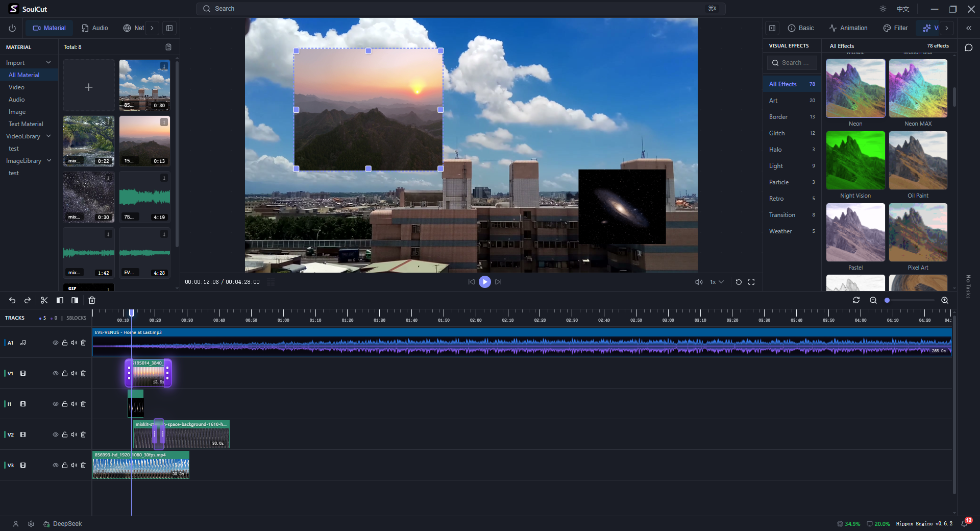Open the chat bubble icon on right edge
980x531 pixels.
pyautogui.click(x=969, y=47)
